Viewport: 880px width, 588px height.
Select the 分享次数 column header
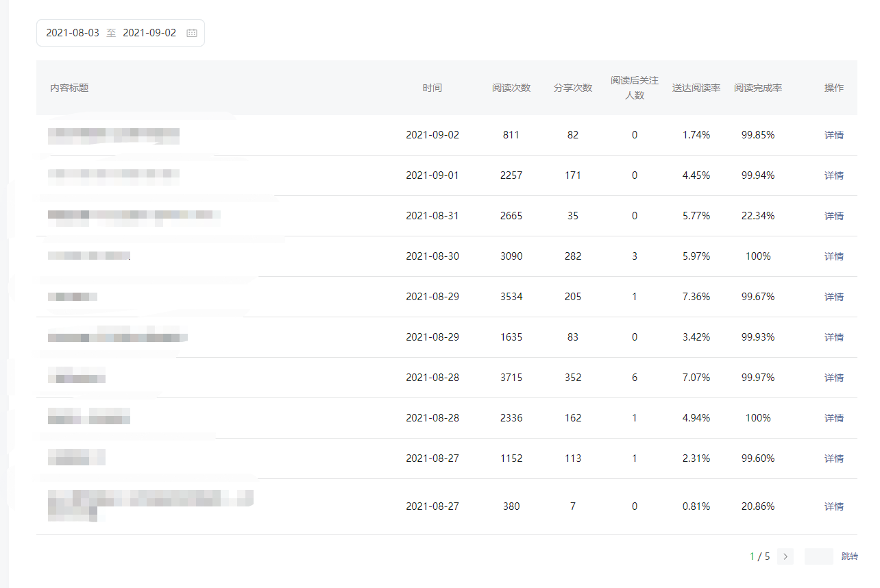click(573, 88)
